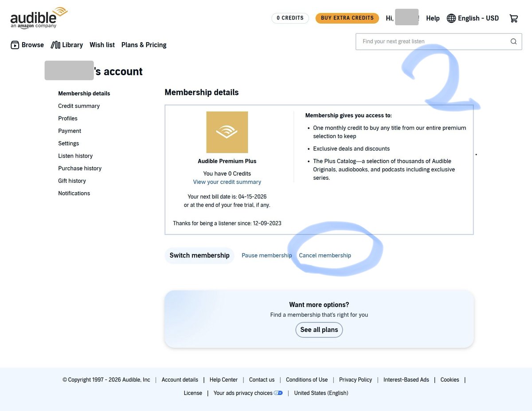Click View your credit summary link
This screenshot has height=411, width=532.
(x=227, y=182)
